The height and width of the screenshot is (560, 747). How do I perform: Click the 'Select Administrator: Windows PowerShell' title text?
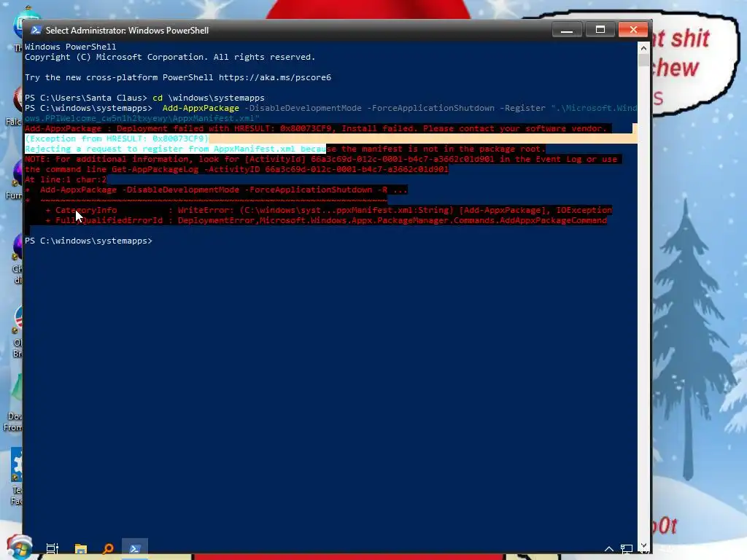coord(127,31)
